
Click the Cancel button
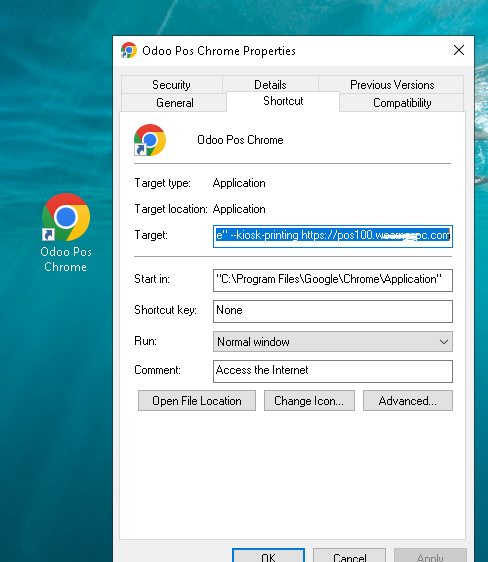349,555
